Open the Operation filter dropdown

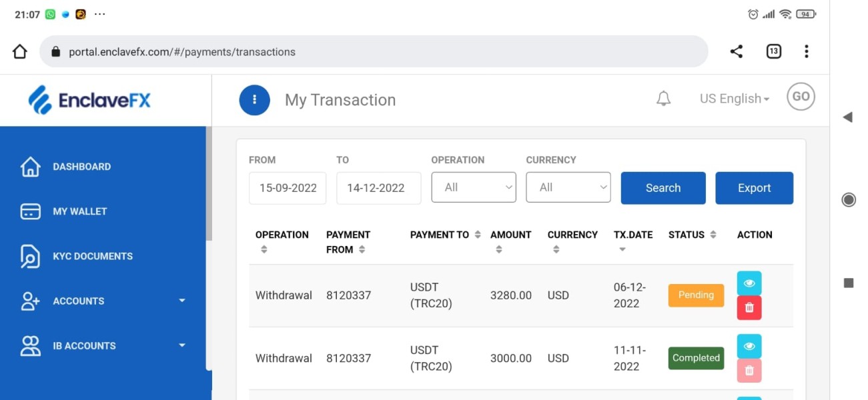[x=474, y=187]
